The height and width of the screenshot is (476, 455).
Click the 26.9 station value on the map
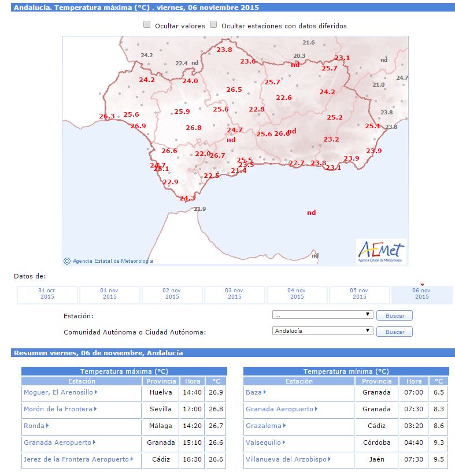pyautogui.click(x=138, y=126)
